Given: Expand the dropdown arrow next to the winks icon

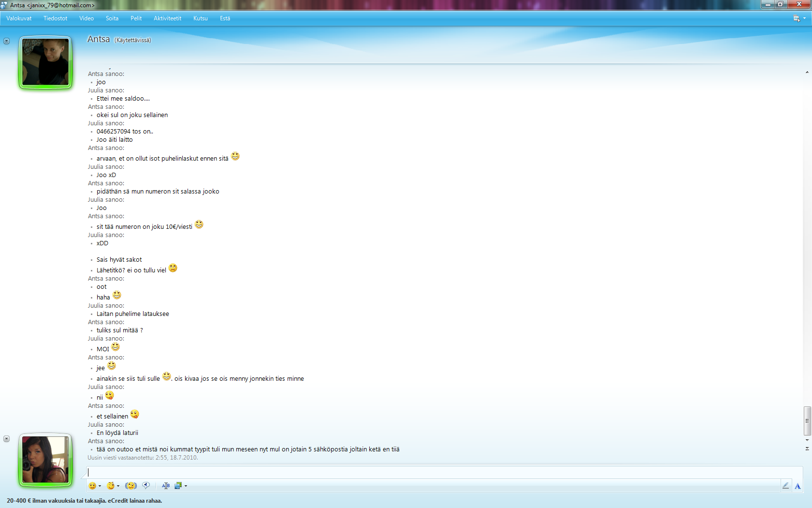Looking at the screenshot, I should coord(118,486).
